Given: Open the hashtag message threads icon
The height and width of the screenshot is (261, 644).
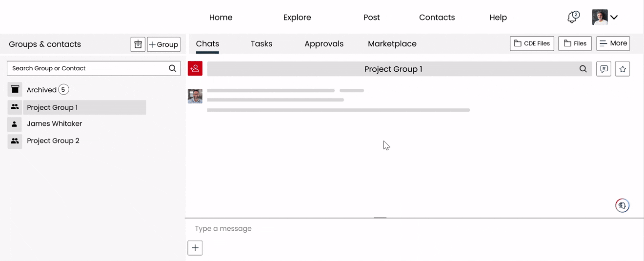Looking at the screenshot, I should point(604,69).
